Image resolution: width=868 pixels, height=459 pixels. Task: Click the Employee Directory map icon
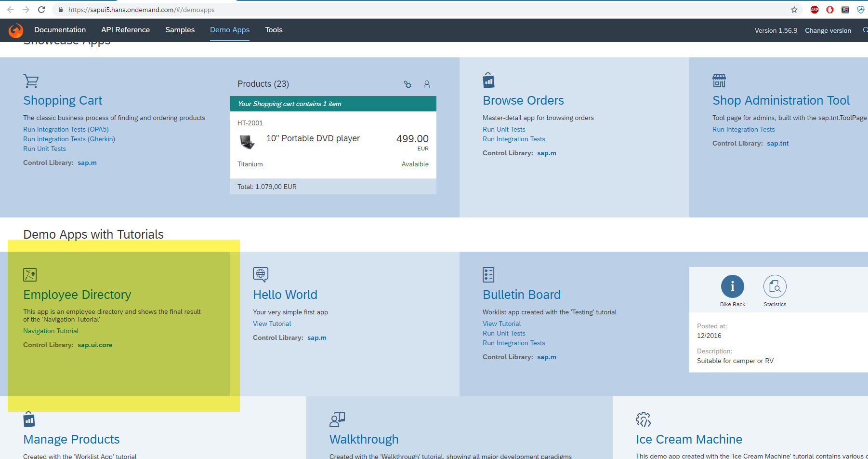[30, 275]
